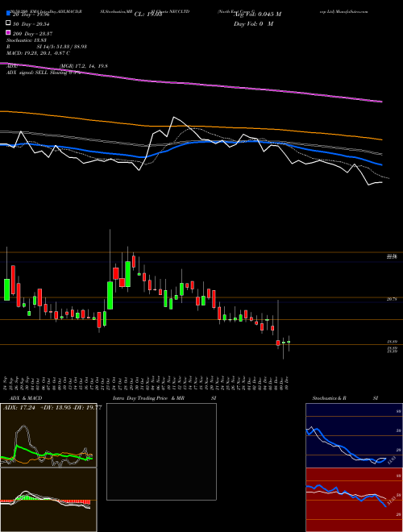Image resolution: width=403 pixels, height=532 pixels.
Task: Click the 'ADX: 17.24 +DY: 13.95 -DY: 19.77' header
Action: pos(52,408)
